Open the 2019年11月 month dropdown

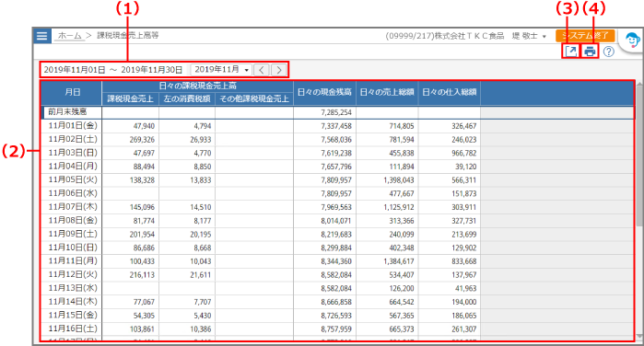click(222, 70)
